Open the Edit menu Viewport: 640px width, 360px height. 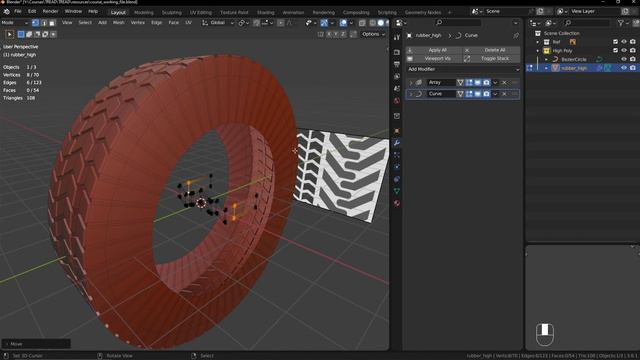pos(32,11)
